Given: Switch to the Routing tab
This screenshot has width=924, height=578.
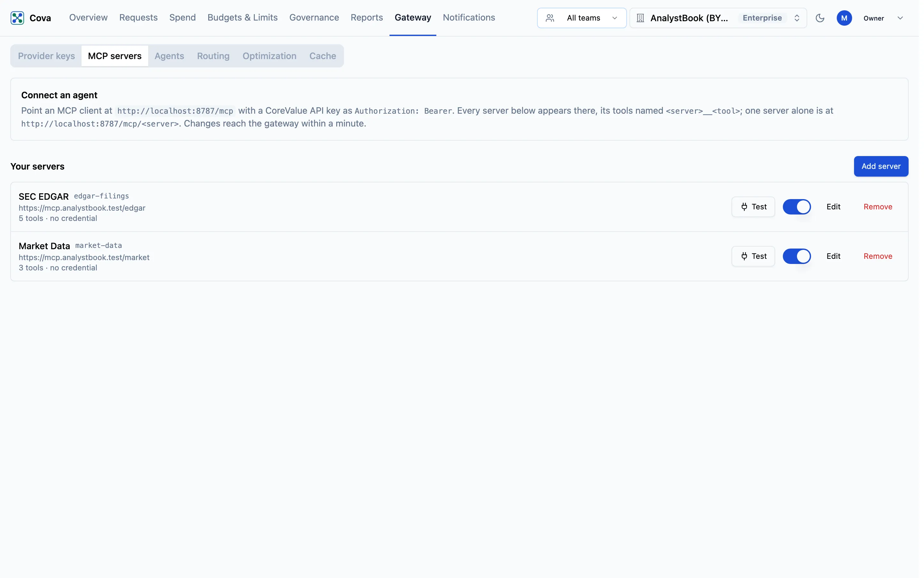Looking at the screenshot, I should click(213, 56).
